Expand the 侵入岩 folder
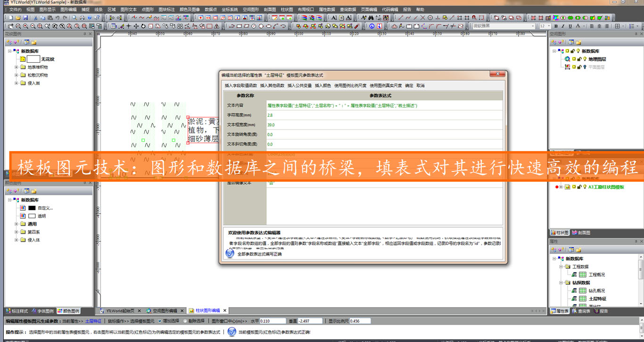 tap(17, 83)
